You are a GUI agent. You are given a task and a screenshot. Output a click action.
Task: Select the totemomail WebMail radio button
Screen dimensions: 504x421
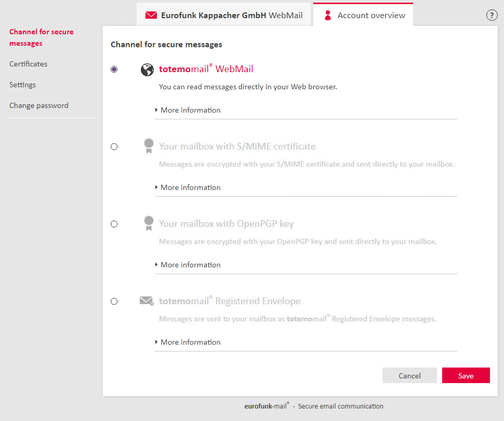pos(114,70)
